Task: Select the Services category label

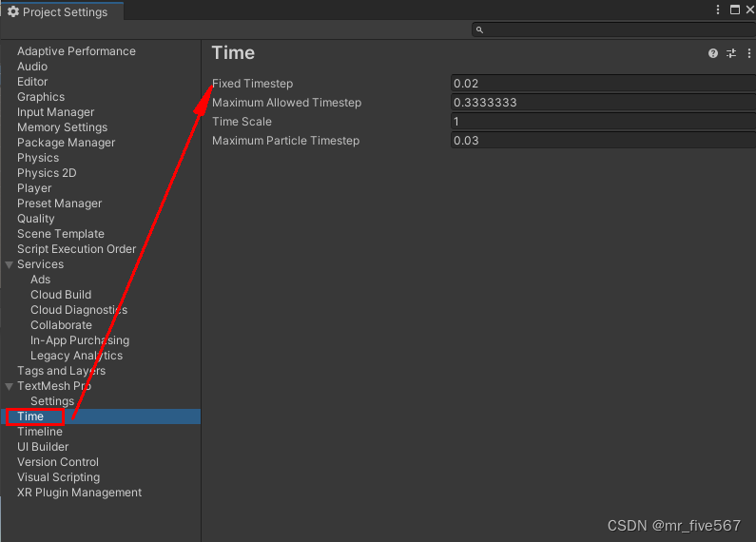Action: (x=41, y=264)
